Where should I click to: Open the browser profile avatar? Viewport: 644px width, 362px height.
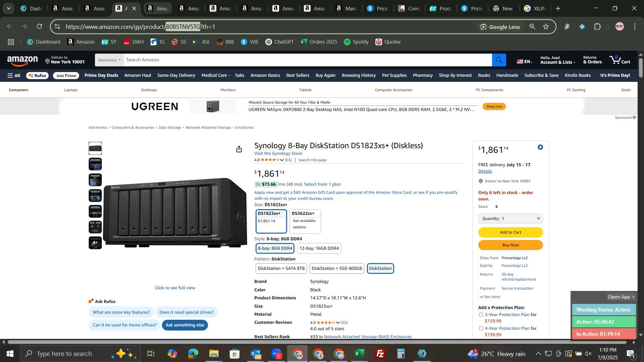620,26
